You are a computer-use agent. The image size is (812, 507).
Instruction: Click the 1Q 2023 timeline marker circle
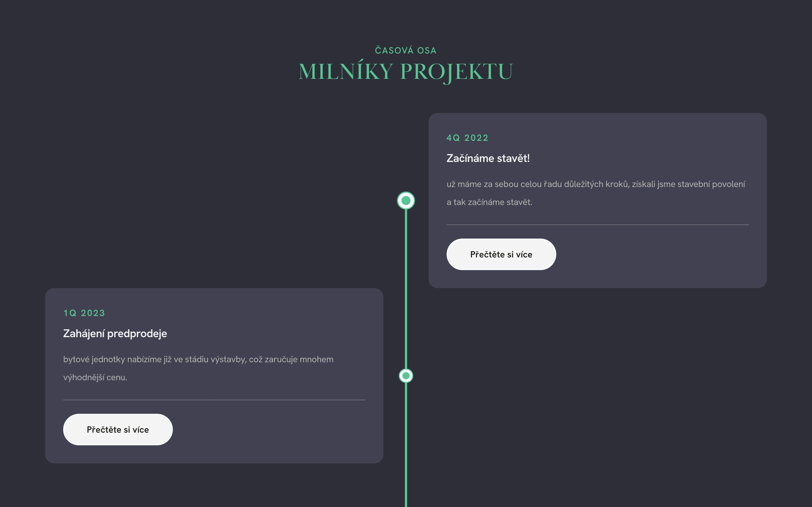click(x=406, y=375)
